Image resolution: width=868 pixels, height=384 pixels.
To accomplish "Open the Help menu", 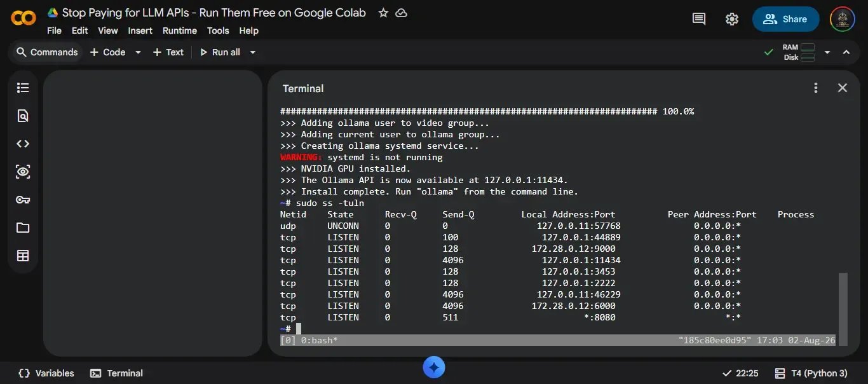I will click(x=248, y=31).
